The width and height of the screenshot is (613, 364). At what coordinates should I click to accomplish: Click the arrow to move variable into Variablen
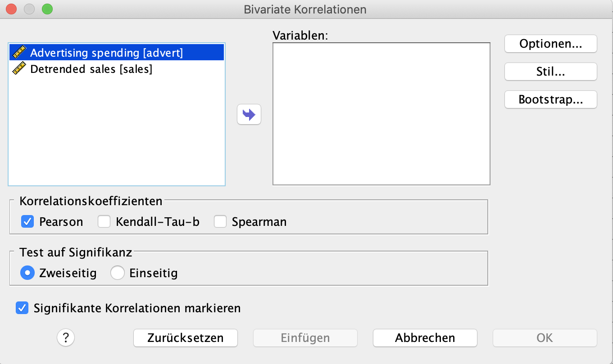coord(249,114)
